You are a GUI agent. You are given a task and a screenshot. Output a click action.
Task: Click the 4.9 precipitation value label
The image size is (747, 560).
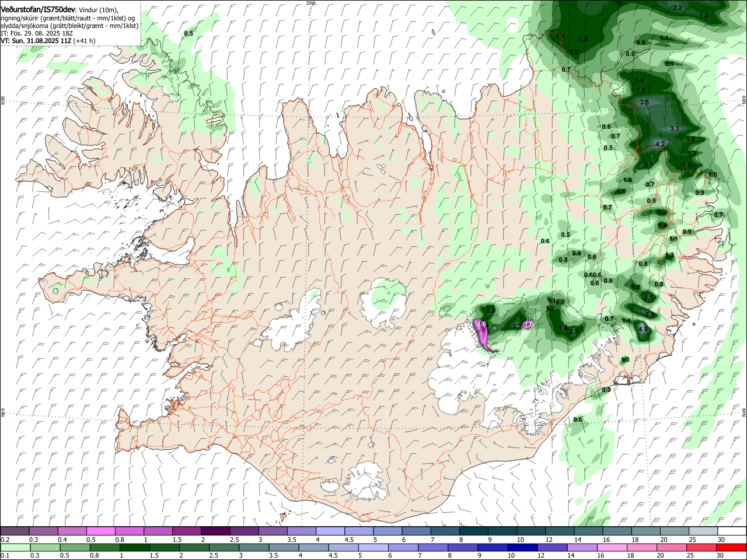point(643,329)
